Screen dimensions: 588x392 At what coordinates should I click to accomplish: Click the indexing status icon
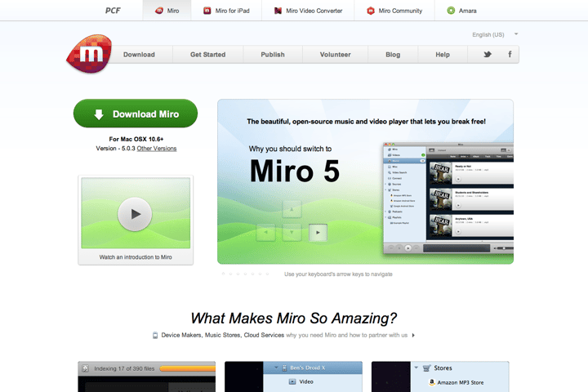(x=85, y=368)
